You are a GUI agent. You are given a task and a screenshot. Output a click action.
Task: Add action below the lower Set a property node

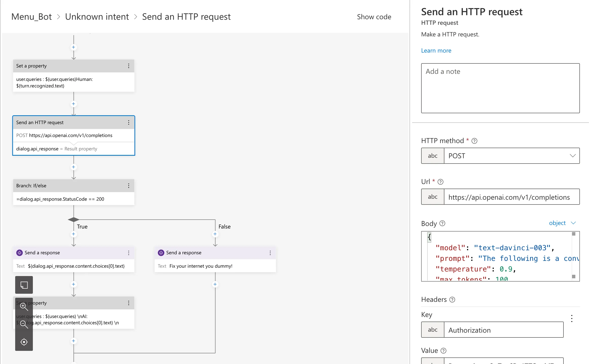tap(74, 341)
